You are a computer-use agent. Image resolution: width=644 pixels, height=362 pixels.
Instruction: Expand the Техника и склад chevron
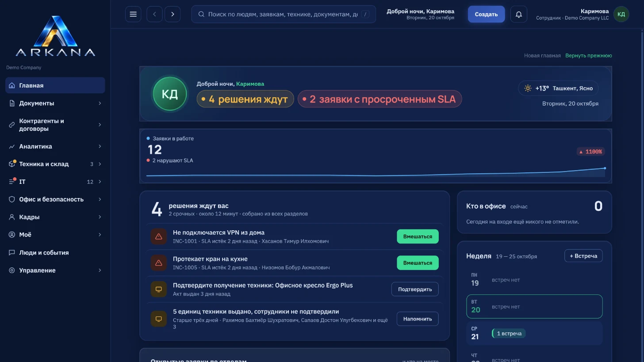pos(100,164)
